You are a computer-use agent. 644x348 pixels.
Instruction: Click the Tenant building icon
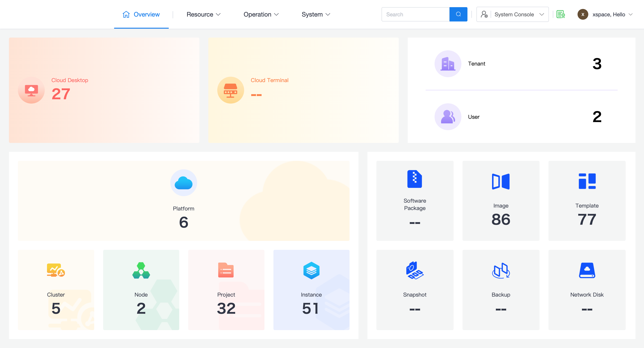point(448,64)
